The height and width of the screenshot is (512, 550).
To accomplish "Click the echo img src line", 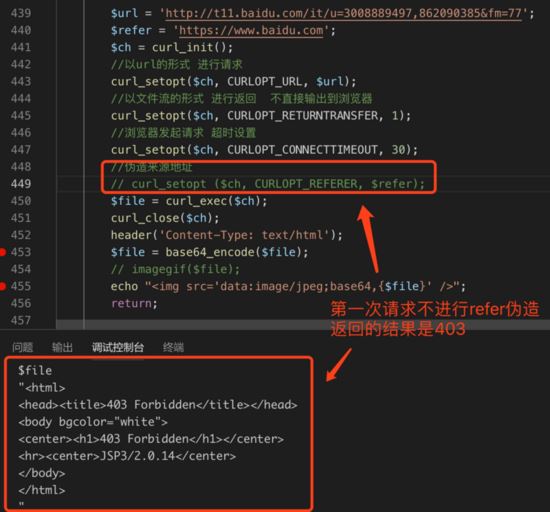I will coord(288,286).
